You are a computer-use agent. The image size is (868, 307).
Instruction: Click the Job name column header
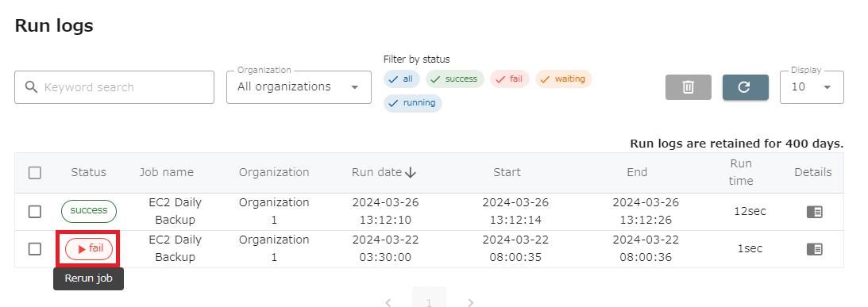(167, 173)
